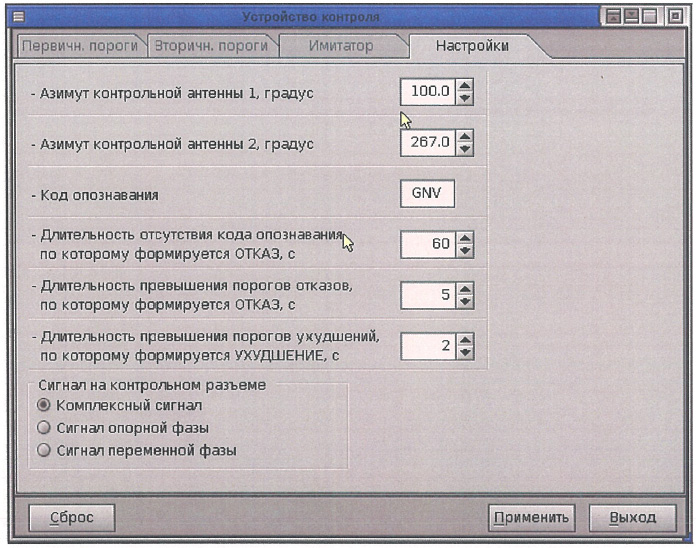This screenshot has height=548, width=696.
Task: Increase identification code absence duration value
Action: tap(465, 238)
